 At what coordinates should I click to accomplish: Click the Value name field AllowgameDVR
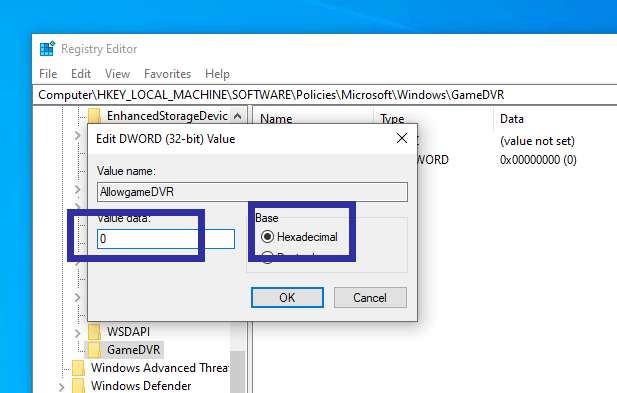pos(252,192)
